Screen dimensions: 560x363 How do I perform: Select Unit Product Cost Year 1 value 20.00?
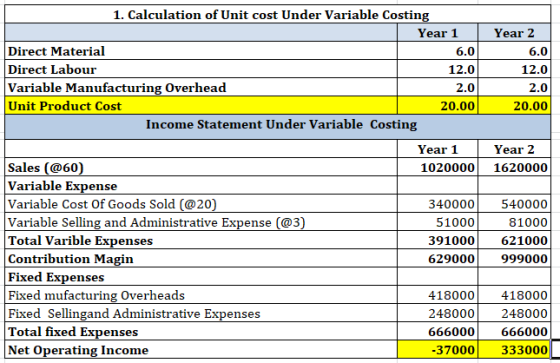click(x=438, y=106)
